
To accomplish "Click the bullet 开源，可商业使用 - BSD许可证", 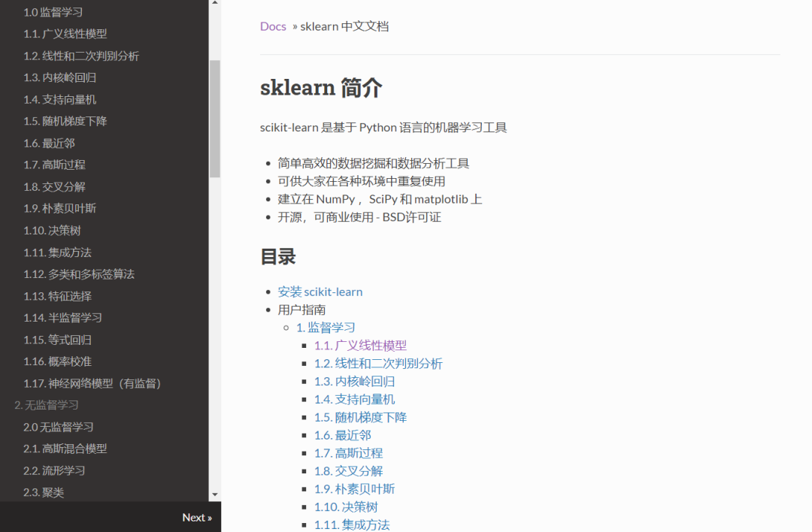I will tap(359, 217).
